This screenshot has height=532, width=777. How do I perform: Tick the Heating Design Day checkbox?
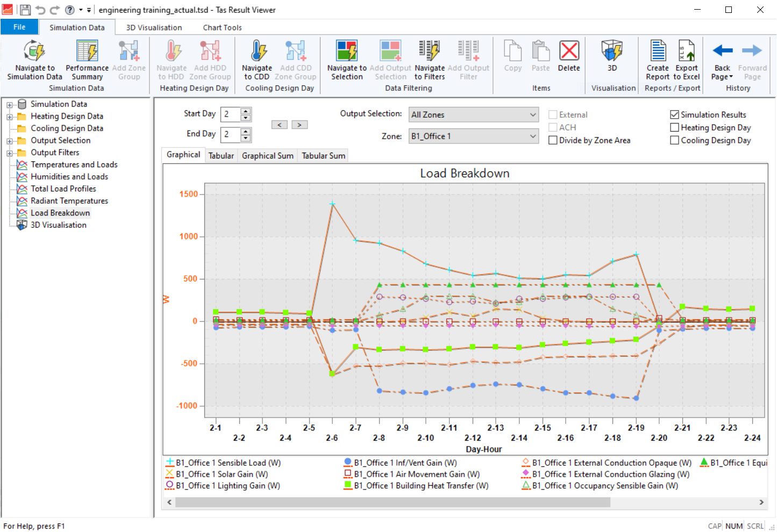(674, 127)
